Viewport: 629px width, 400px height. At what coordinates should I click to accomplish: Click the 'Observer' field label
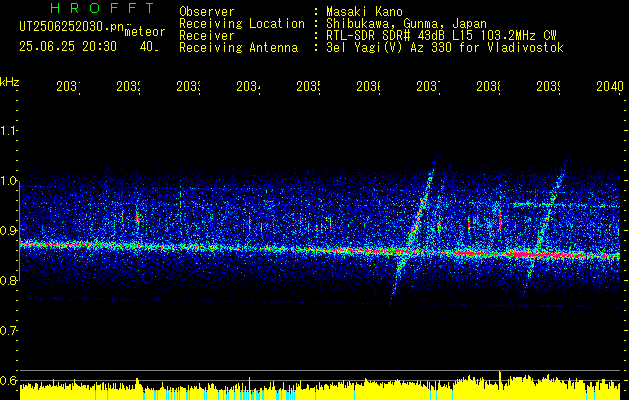tap(207, 11)
